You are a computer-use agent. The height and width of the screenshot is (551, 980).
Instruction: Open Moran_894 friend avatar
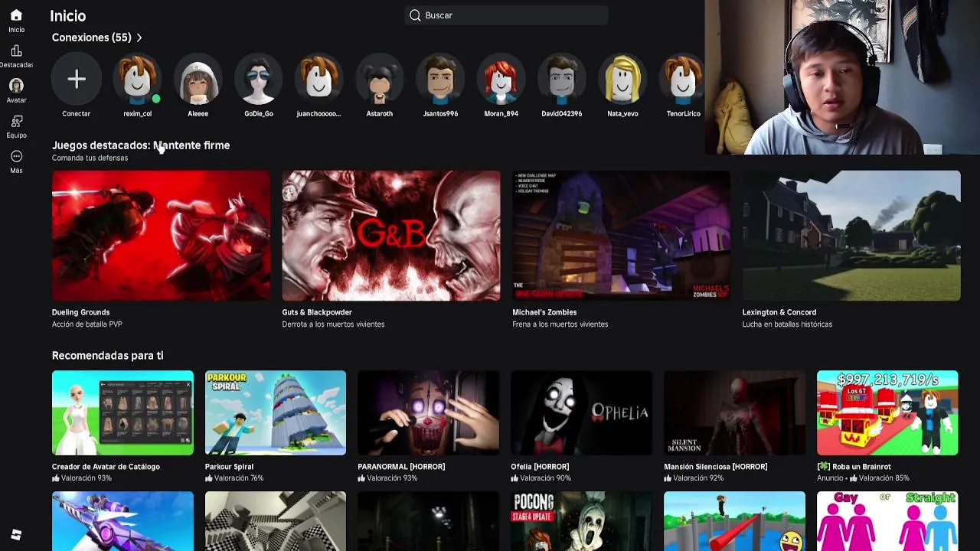[x=501, y=80]
